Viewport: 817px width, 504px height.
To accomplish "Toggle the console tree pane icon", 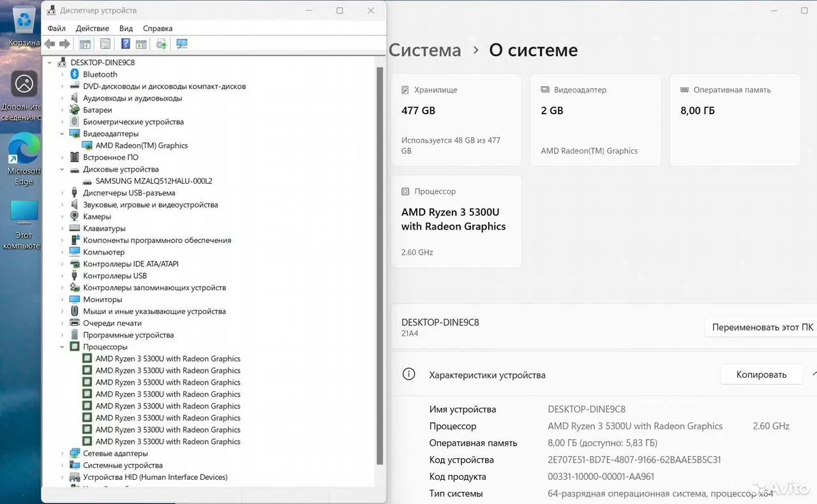I will click(85, 44).
